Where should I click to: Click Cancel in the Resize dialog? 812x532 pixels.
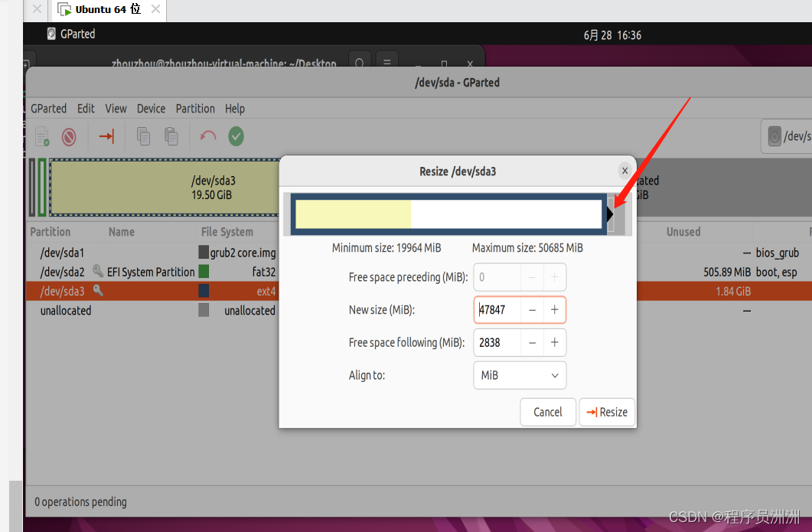tap(548, 412)
